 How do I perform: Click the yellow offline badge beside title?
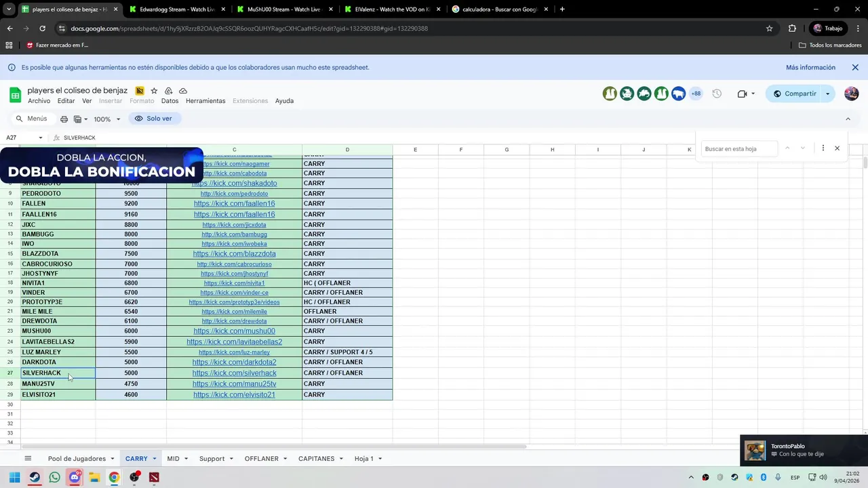140,91
